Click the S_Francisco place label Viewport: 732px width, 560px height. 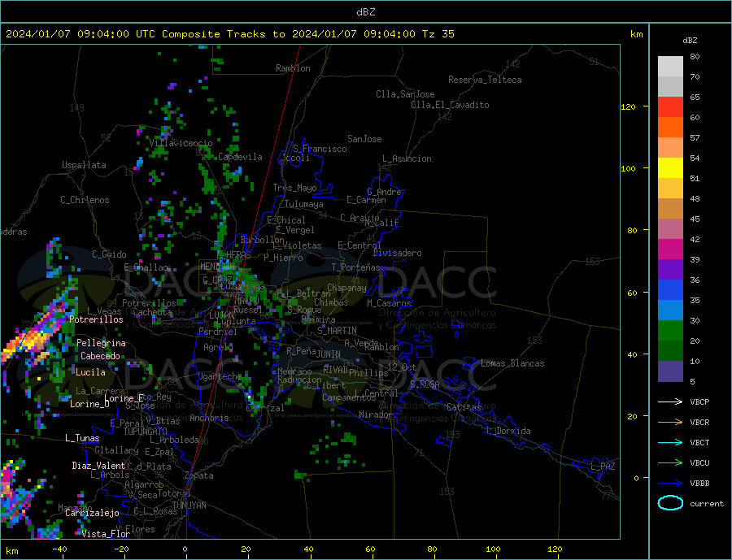pyautogui.click(x=320, y=149)
